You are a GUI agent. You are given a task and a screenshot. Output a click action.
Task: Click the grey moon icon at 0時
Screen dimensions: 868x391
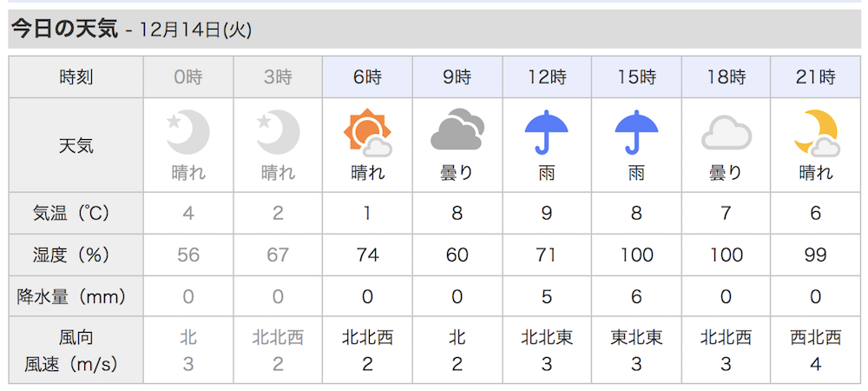[x=188, y=132]
